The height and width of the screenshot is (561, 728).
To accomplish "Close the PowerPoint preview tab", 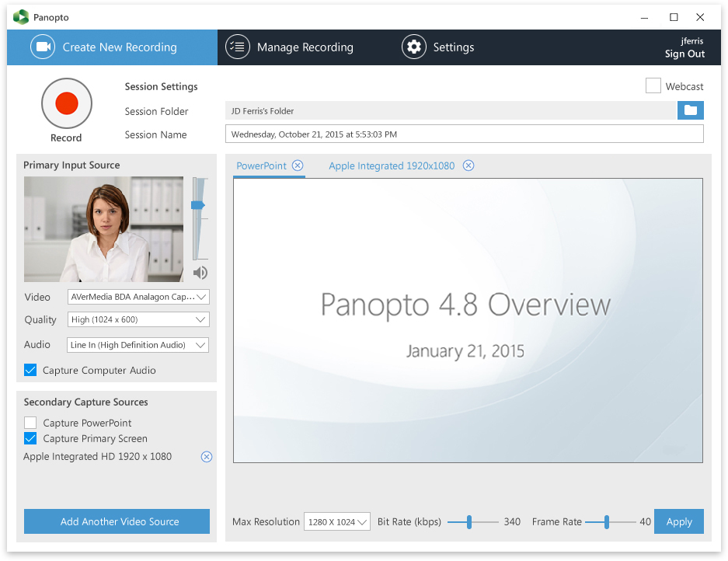I will click(x=298, y=166).
